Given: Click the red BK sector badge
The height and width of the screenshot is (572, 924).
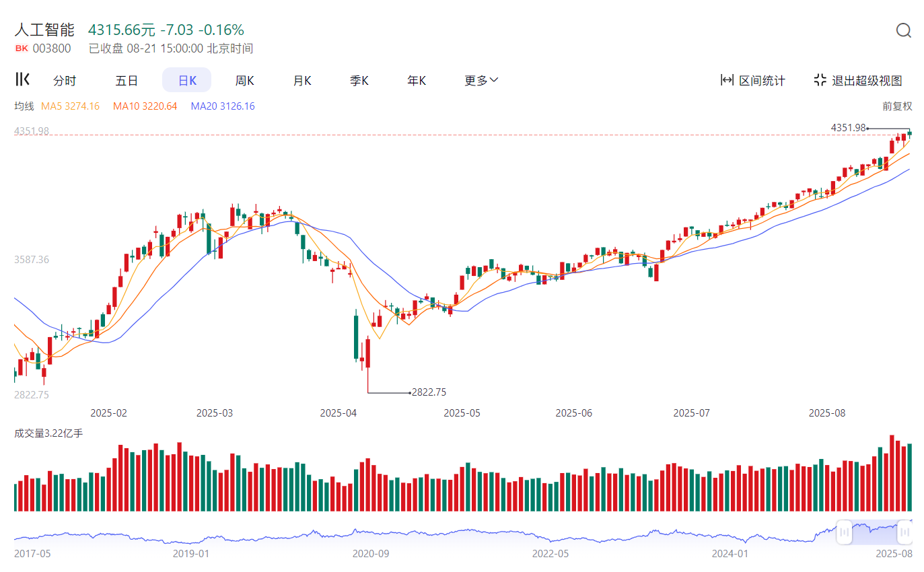Looking at the screenshot, I should point(22,48).
